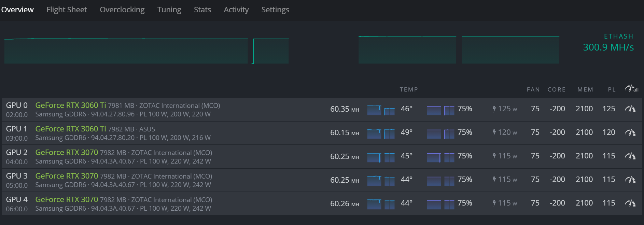Click the GPU 4 temperature mini chart
Viewport: 644px width, 225px height.
[x=381, y=205]
